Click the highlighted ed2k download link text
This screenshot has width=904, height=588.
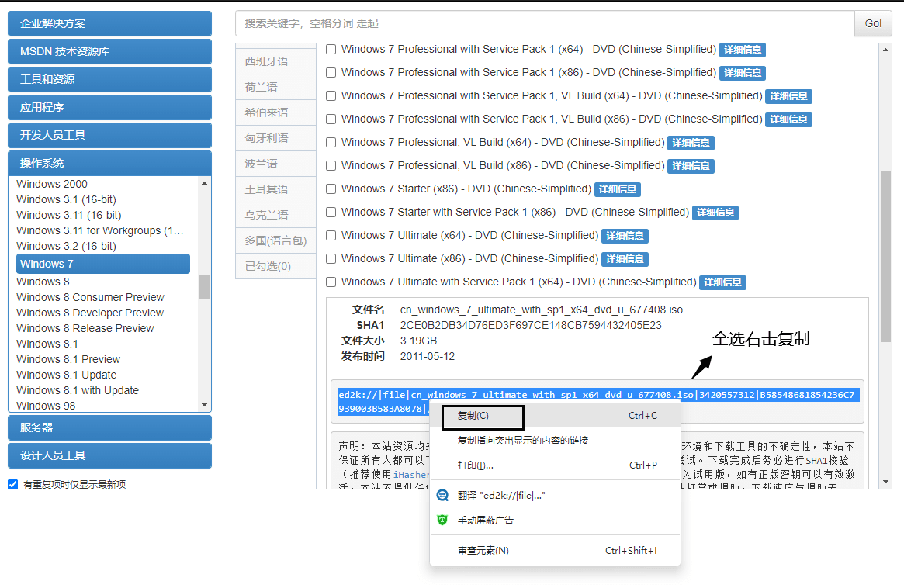[598, 402]
